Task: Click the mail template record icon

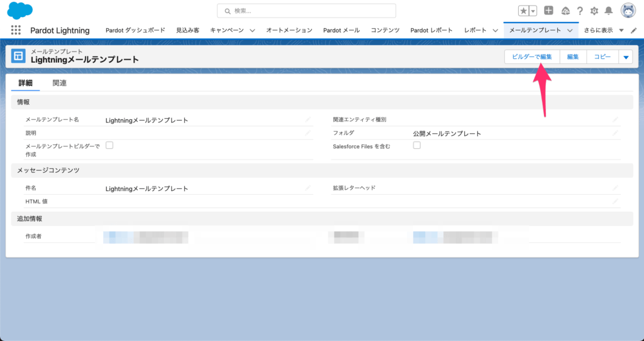Action: [x=18, y=57]
